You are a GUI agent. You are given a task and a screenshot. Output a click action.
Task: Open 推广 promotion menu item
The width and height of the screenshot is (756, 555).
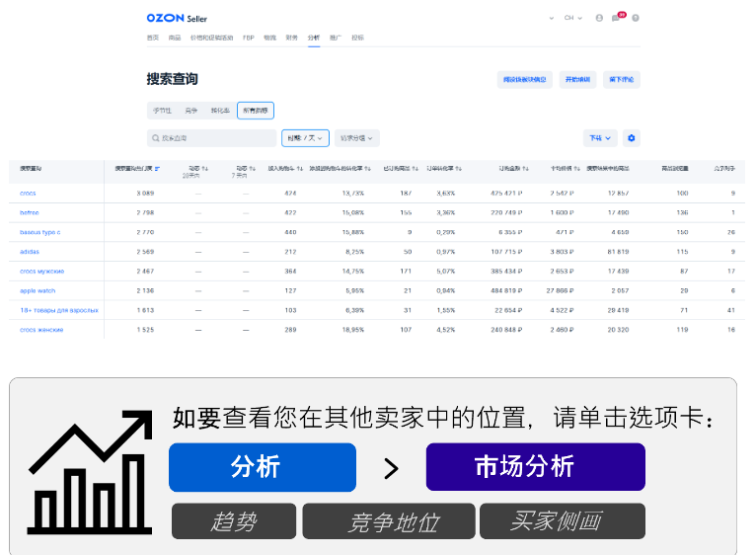pos(336,38)
